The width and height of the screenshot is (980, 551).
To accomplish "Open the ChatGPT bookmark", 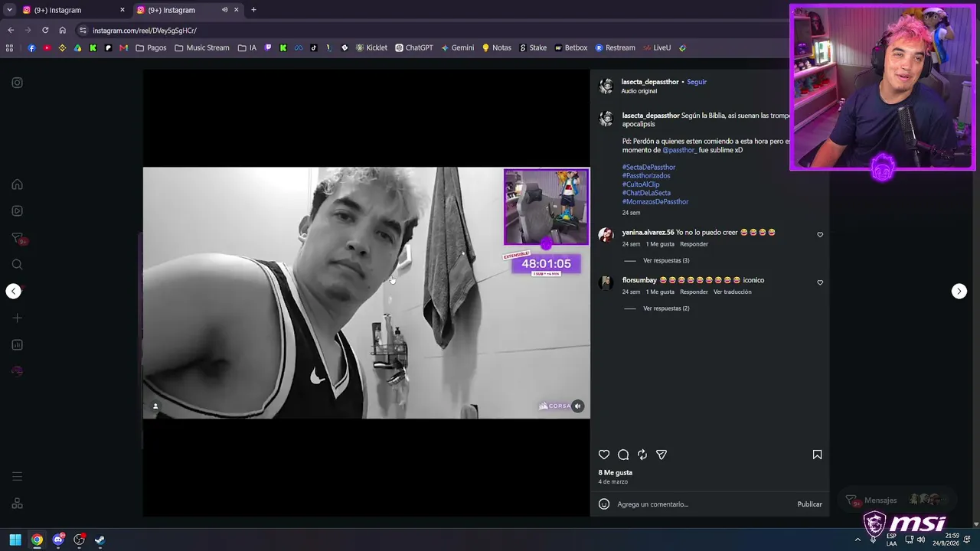I will 414,47.
